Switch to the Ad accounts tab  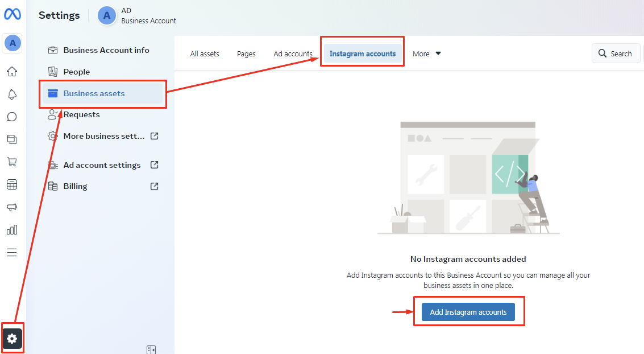pyautogui.click(x=293, y=53)
